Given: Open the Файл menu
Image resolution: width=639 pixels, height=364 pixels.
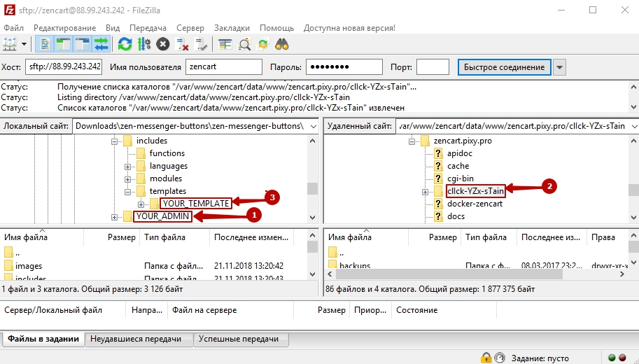Looking at the screenshot, I should 13,28.
